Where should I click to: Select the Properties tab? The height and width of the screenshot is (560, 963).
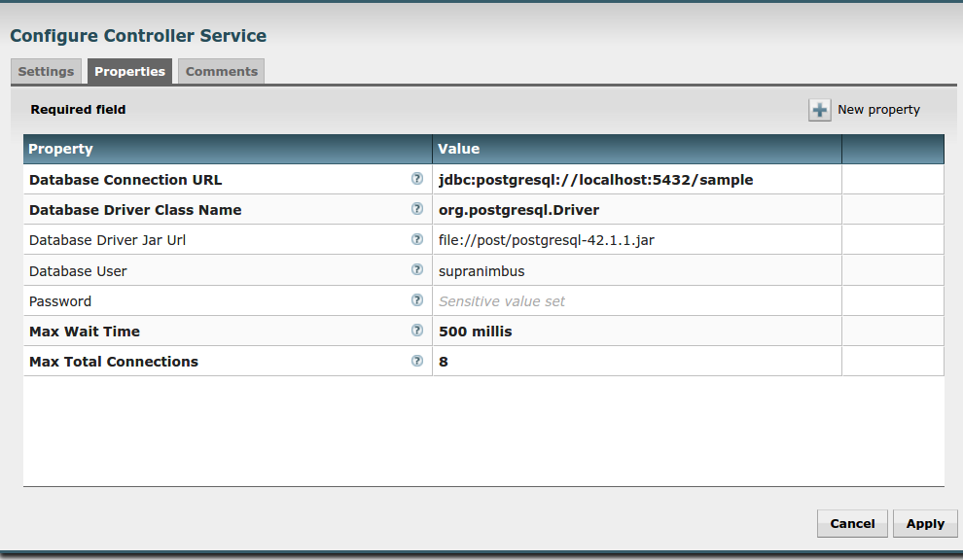[x=129, y=72]
